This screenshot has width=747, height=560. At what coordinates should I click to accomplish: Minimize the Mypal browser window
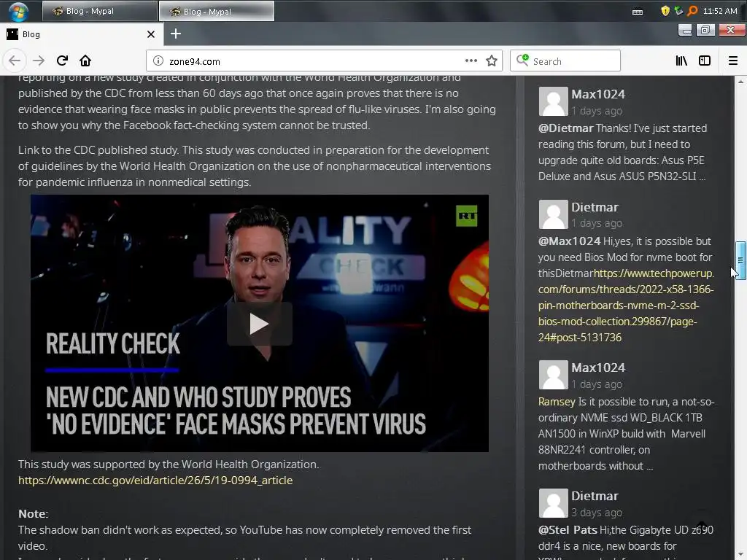(x=685, y=31)
